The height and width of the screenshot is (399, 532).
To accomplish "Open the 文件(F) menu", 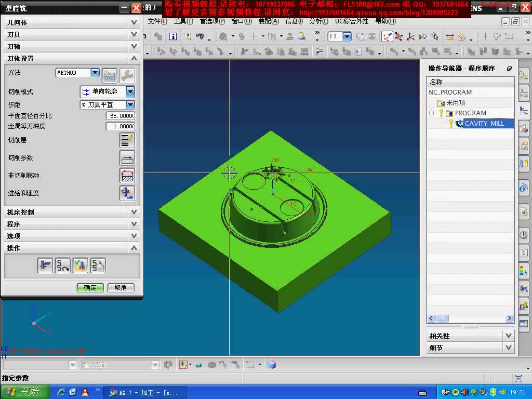I will [x=157, y=21].
